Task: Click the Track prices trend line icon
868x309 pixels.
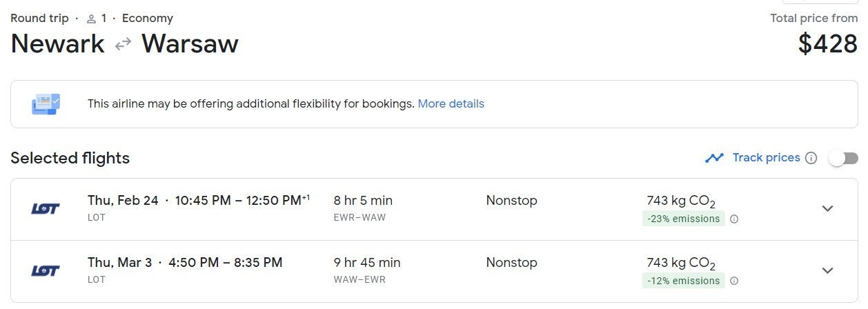Action: click(714, 158)
